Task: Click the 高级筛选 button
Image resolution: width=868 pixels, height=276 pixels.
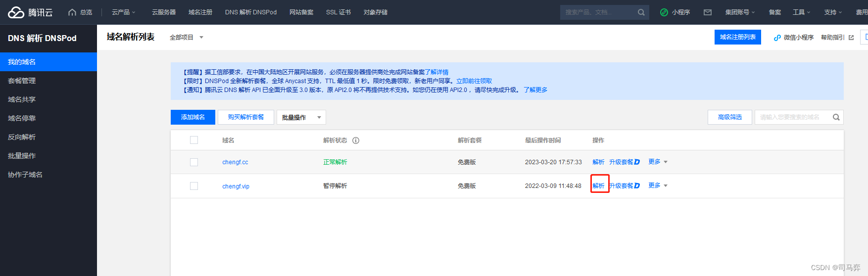Action: (x=730, y=117)
